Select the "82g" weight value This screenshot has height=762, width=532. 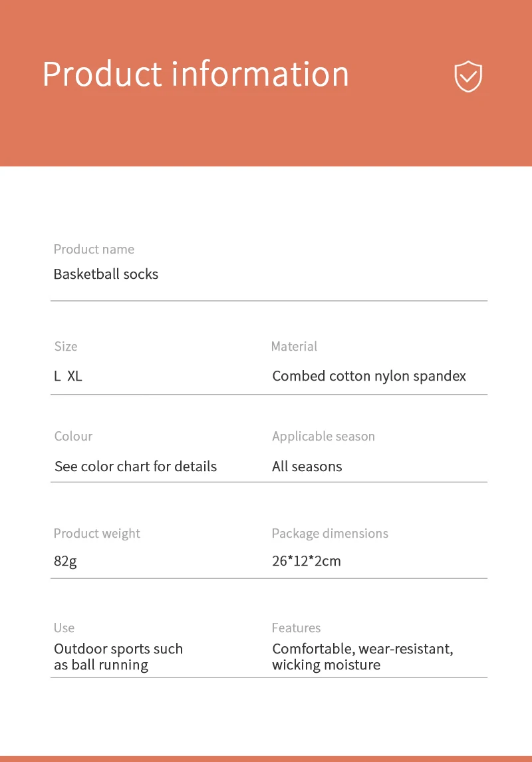[x=65, y=561]
